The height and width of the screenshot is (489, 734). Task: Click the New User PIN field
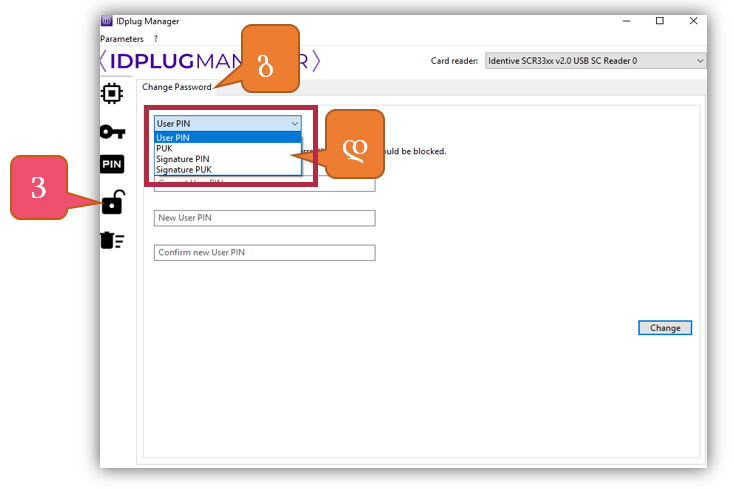(x=264, y=218)
